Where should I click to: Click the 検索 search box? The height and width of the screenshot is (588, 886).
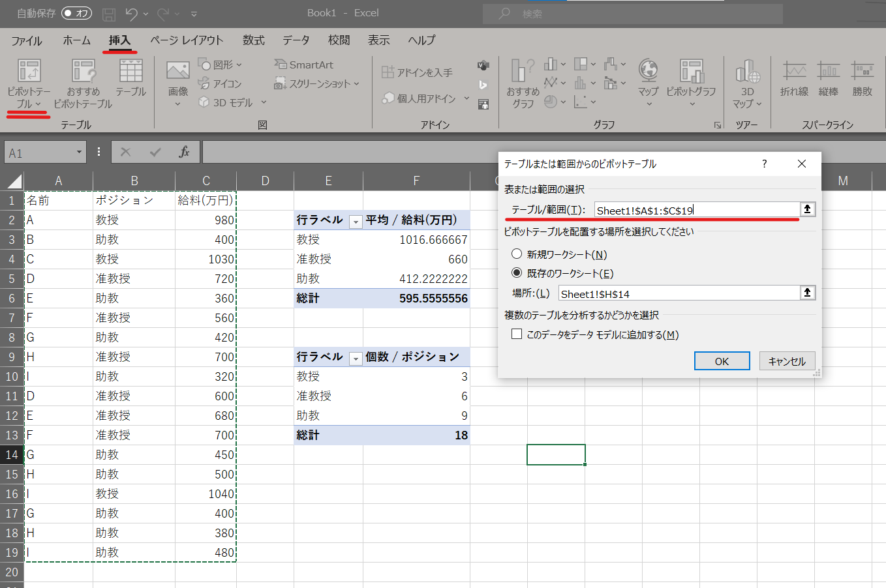pyautogui.click(x=633, y=14)
